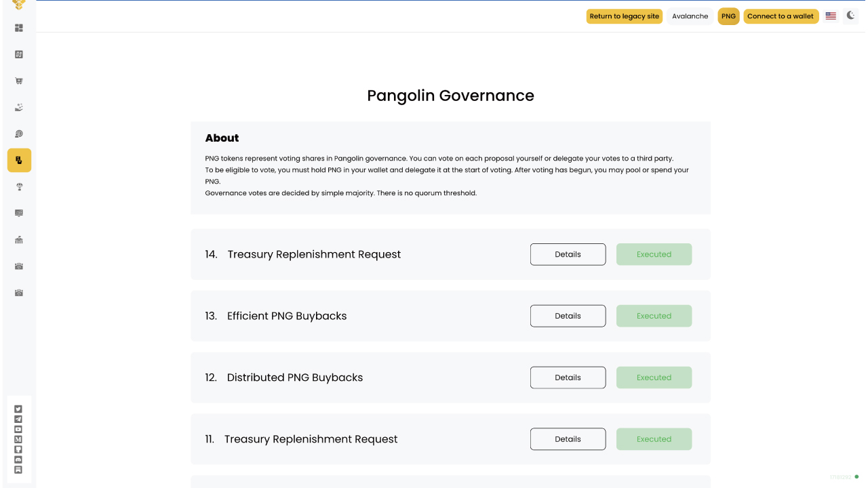Screen dimensions: 868x488
Task: Open the bank building icon in sidebar
Action: coord(19,239)
